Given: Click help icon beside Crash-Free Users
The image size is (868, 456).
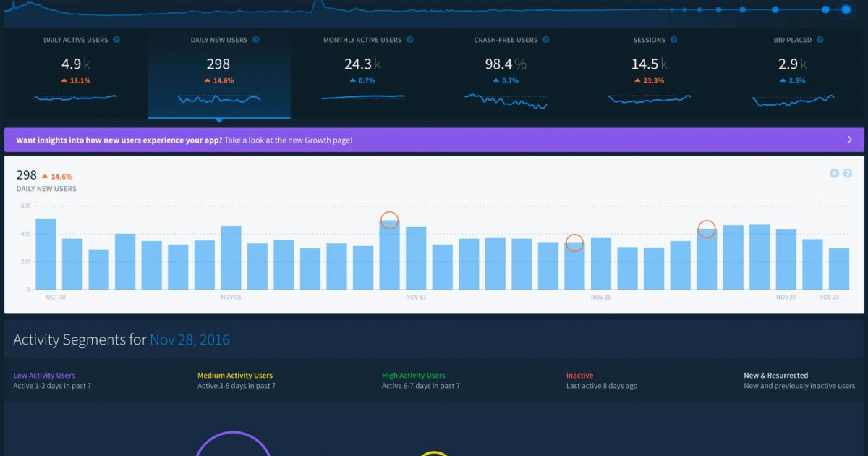Looking at the screenshot, I should click(546, 40).
